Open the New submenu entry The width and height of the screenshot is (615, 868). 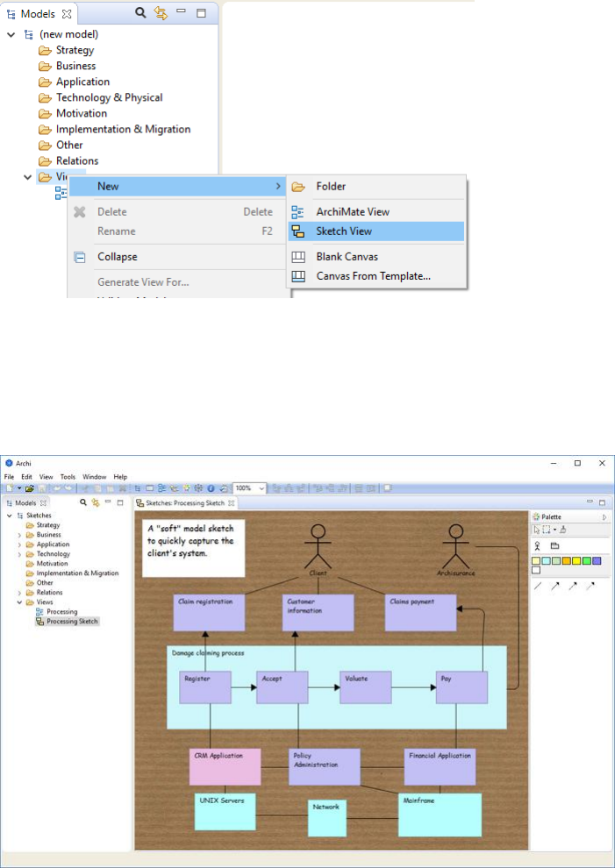point(178,187)
